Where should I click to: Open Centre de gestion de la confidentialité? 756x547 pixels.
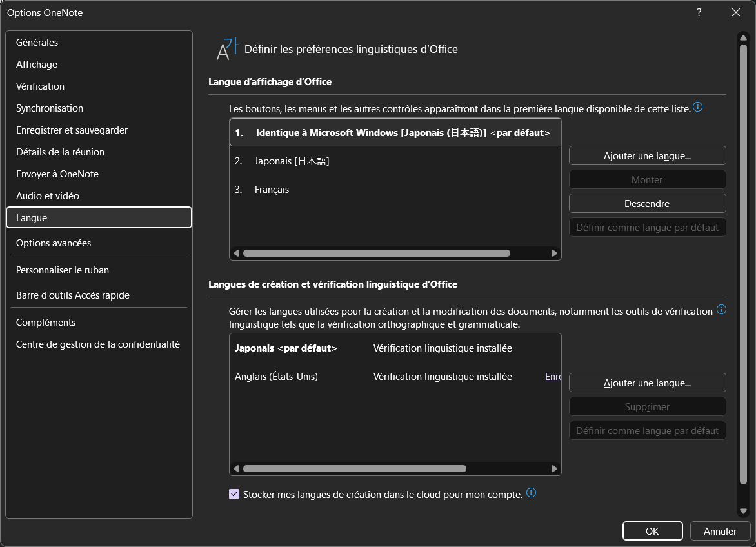click(x=99, y=344)
